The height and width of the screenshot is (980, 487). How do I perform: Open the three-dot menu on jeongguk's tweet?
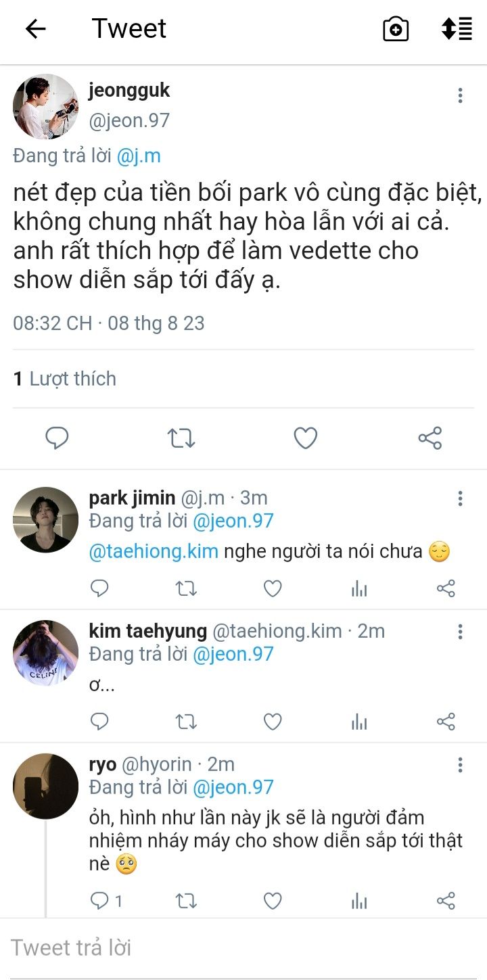[460, 95]
